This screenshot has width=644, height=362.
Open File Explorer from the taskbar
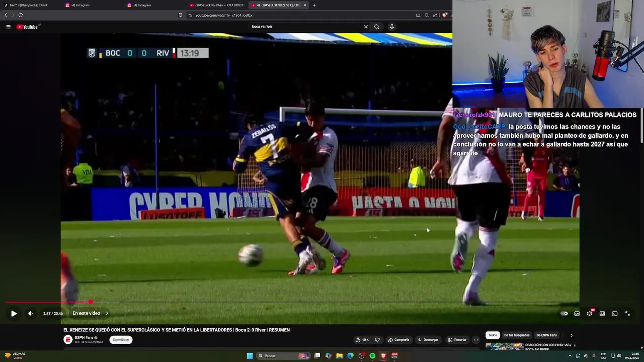click(x=339, y=356)
